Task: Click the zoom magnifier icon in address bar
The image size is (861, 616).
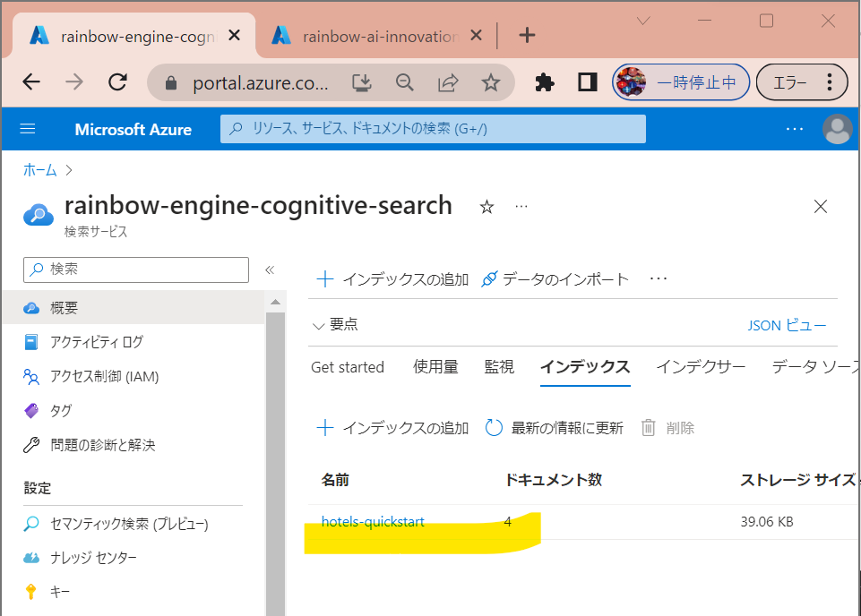Action: pyautogui.click(x=405, y=83)
